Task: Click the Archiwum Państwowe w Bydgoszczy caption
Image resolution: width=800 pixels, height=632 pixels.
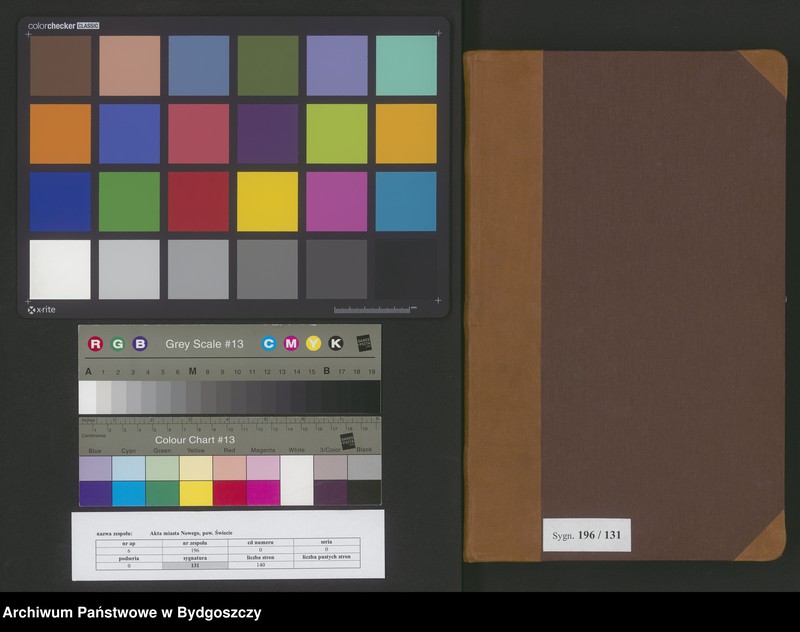Action: [132, 613]
